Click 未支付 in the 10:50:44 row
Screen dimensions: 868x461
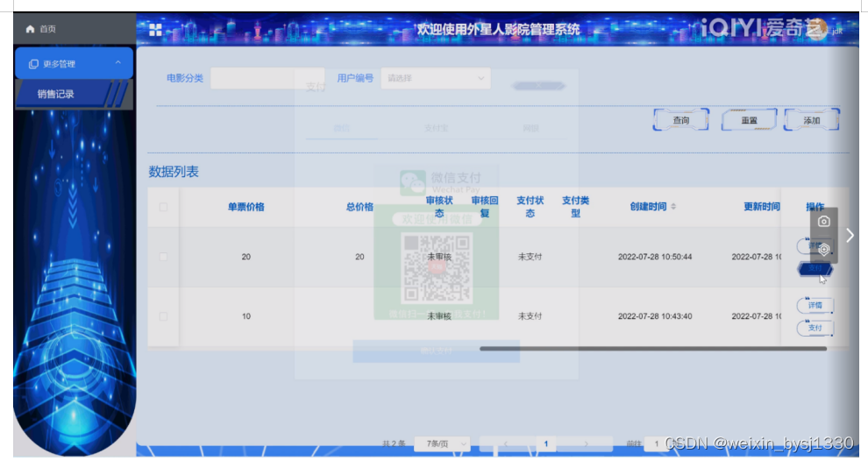(x=530, y=257)
